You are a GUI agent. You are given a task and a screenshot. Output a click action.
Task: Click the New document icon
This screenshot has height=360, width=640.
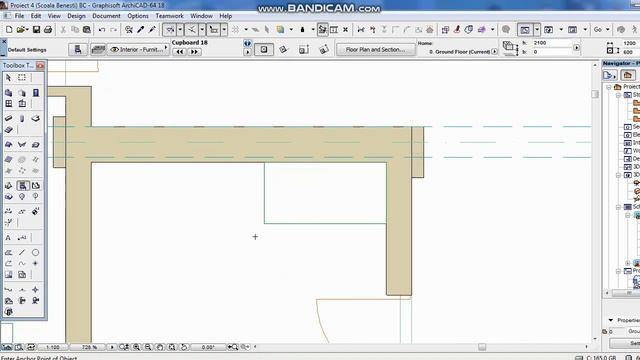[x=9, y=29]
